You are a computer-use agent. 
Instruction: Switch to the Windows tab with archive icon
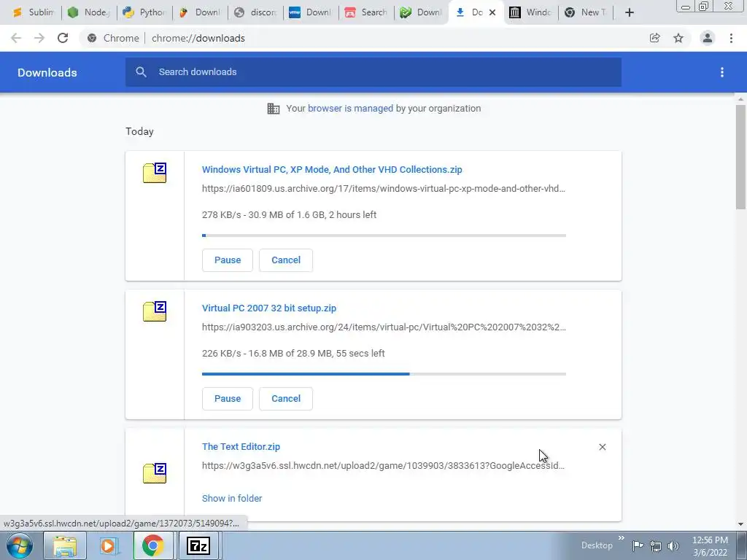[532, 12]
